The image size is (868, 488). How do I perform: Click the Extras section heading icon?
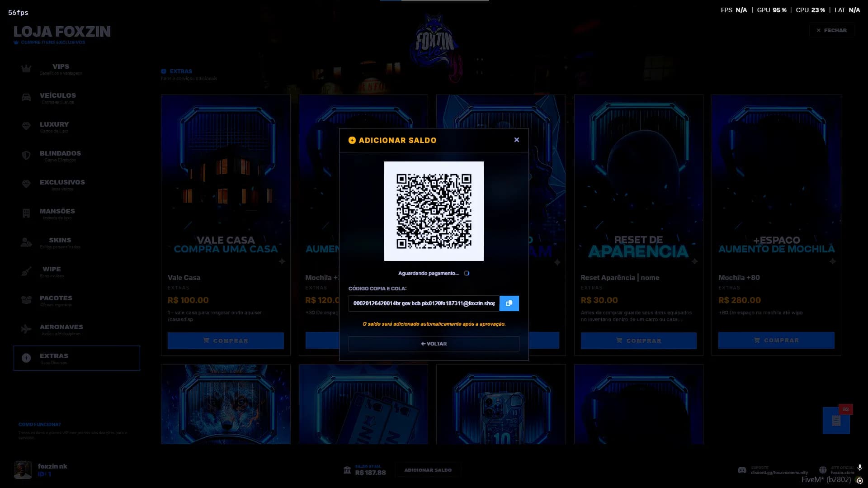click(164, 71)
